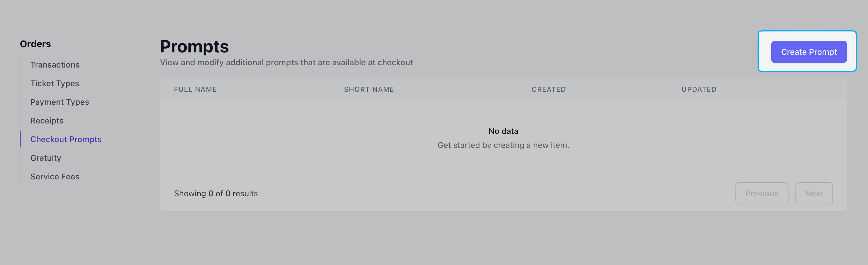Open the Transactions section in sidebar
This screenshot has width=868, height=265.
55,65
